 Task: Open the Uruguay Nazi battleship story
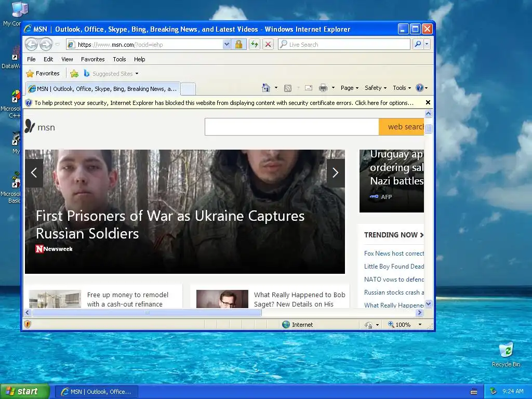396,168
